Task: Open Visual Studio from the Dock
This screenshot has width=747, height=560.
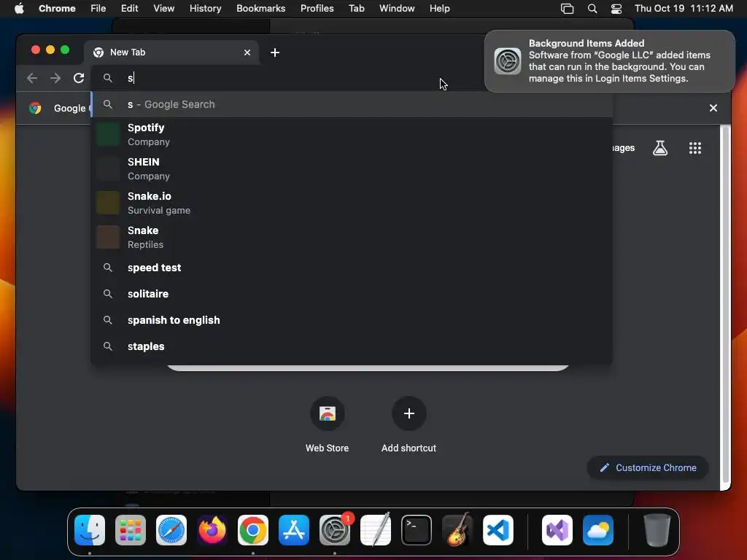Action: pyautogui.click(x=557, y=530)
